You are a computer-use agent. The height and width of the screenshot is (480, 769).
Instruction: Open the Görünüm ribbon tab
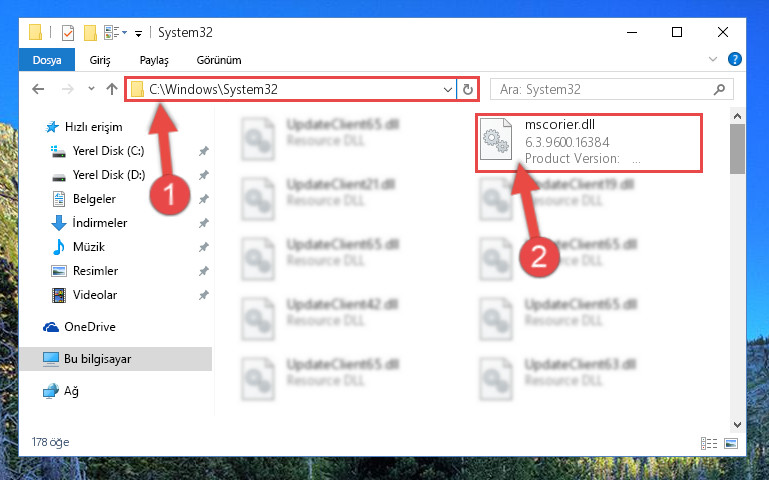click(219, 60)
